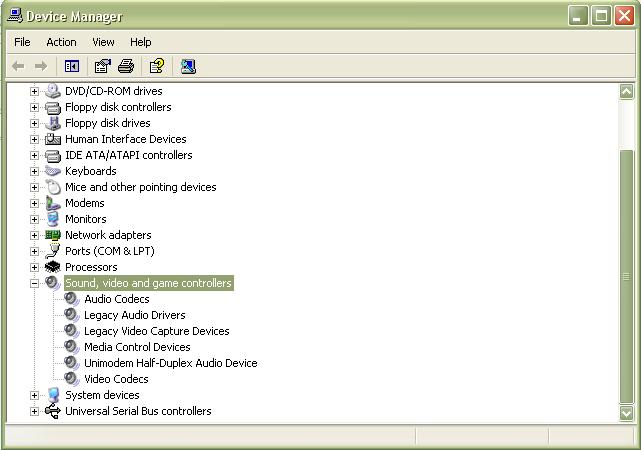The height and width of the screenshot is (450, 641).
Task: Select the Audio Codecs entry
Action: coord(117,299)
